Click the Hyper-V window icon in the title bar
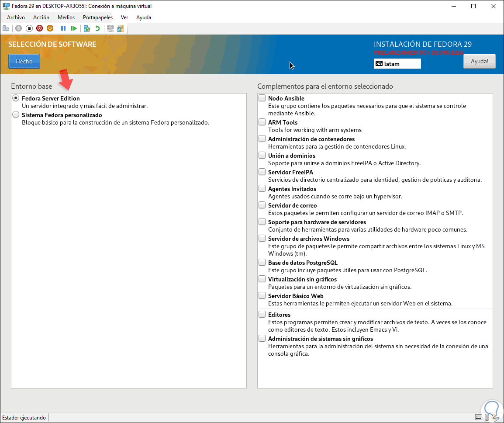 (x=6, y=6)
